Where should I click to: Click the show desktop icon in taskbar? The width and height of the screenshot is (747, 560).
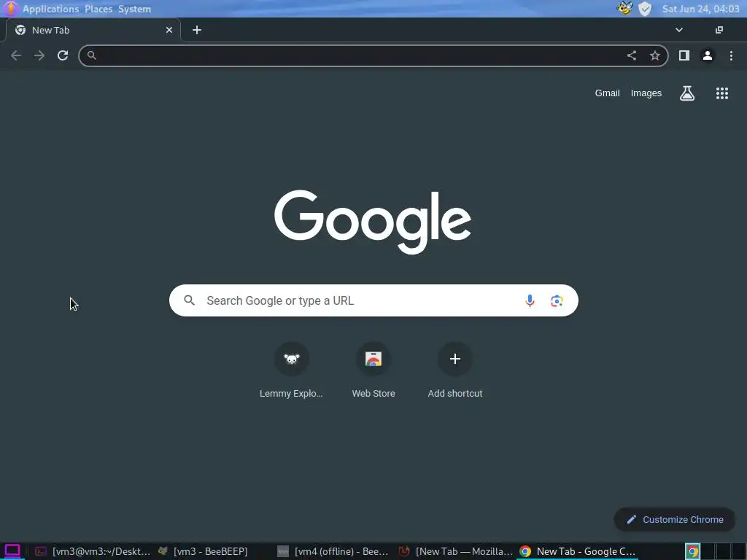point(12,551)
